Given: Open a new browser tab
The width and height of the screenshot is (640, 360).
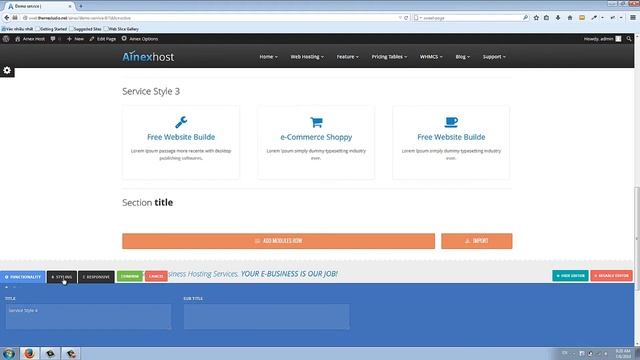Looking at the screenshot, I should pos(81,6).
